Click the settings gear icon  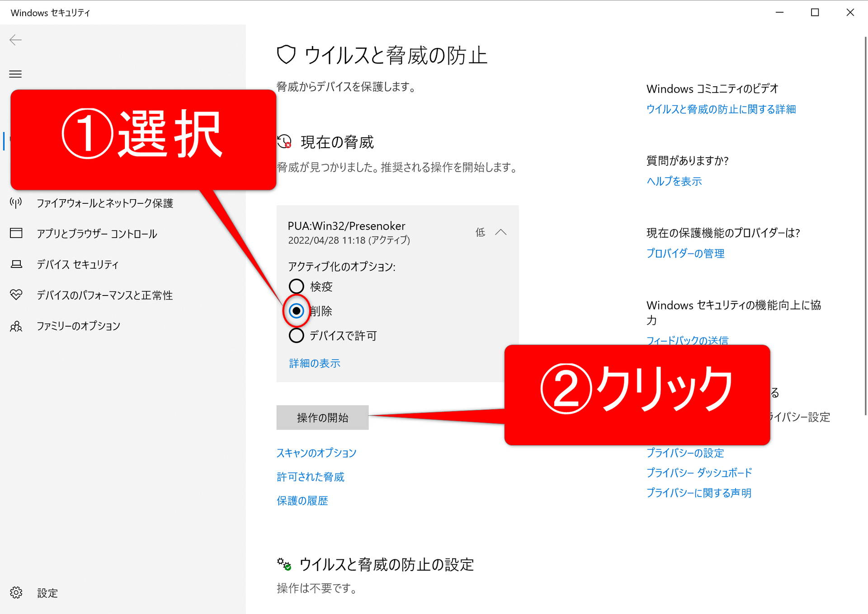16,592
